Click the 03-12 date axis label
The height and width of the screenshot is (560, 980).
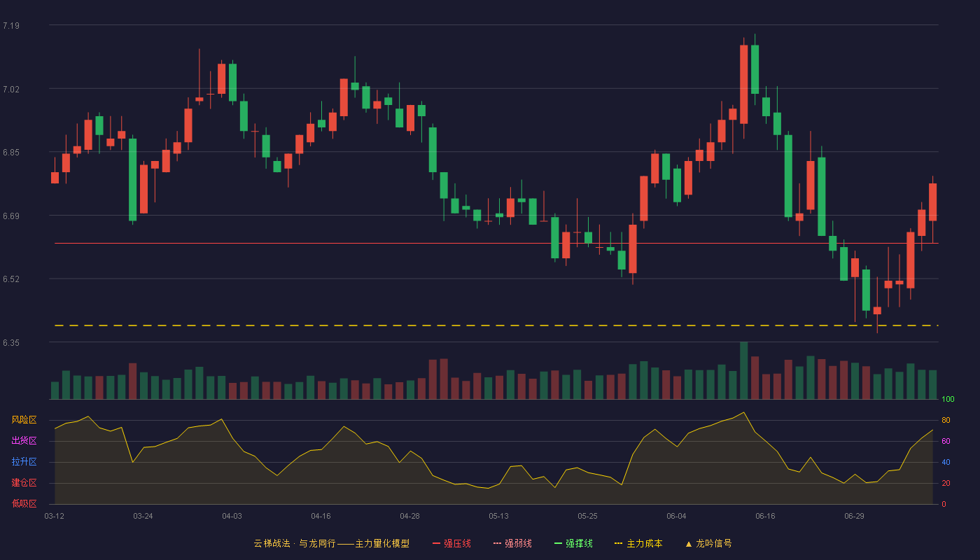pyautogui.click(x=54, y=516)
